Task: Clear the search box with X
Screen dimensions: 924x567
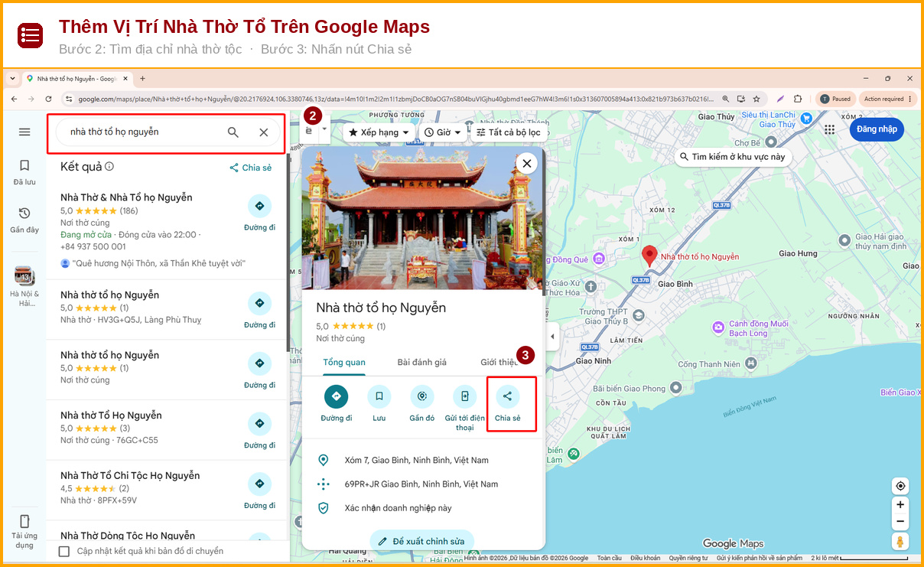Action: point(264,132)
